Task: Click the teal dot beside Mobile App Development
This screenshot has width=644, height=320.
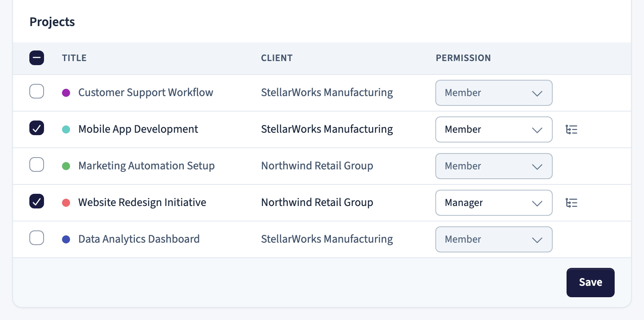Action: pos(66,129)
